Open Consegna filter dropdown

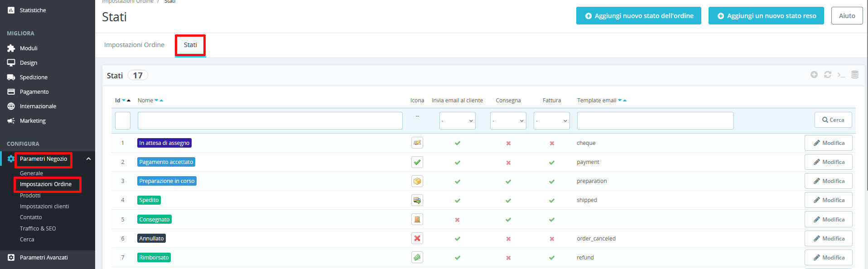coord(508,120)
